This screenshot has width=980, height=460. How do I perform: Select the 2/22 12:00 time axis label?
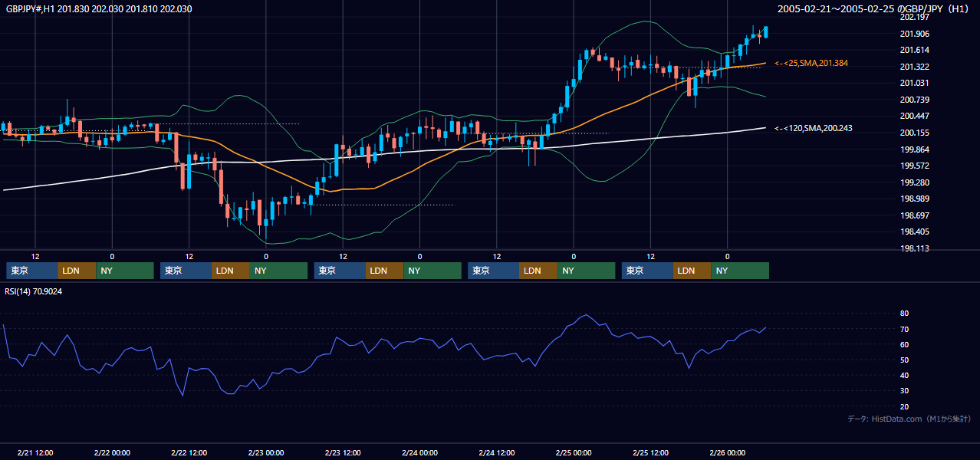(x=189, y=453)
